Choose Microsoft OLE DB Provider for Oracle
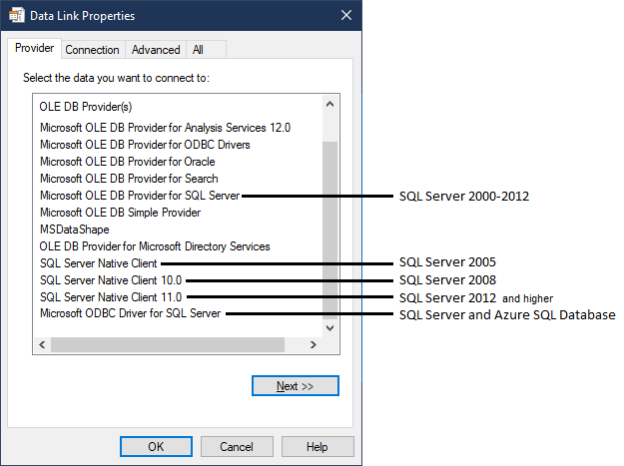This screenshot has height=466, width=624. (127, 162)
